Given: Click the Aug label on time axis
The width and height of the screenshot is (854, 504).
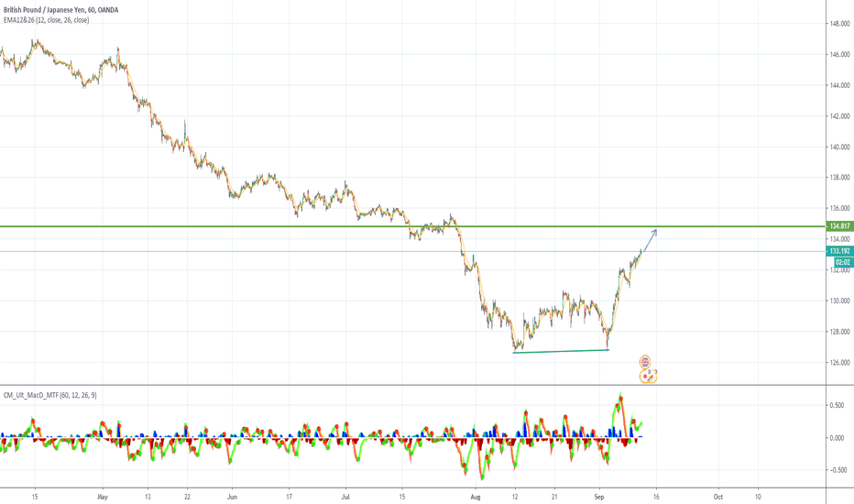Looking at the screenshot, I should click(x=476, y=497).
